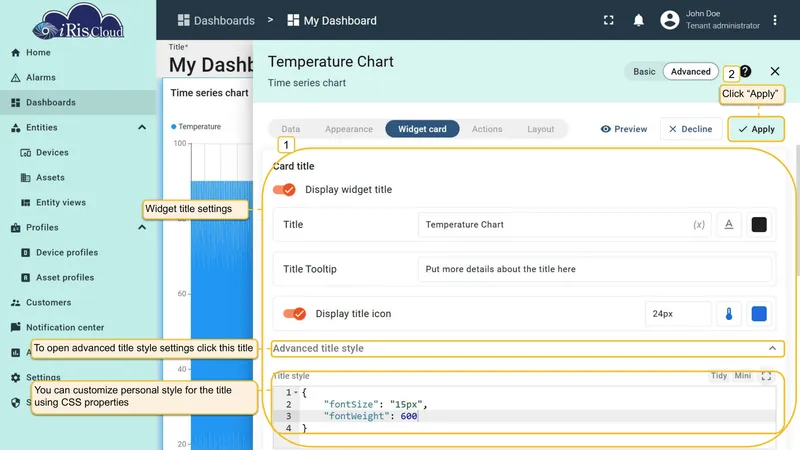Toggle fullscreen mode icon in top bar

click(x=609, y=20)
